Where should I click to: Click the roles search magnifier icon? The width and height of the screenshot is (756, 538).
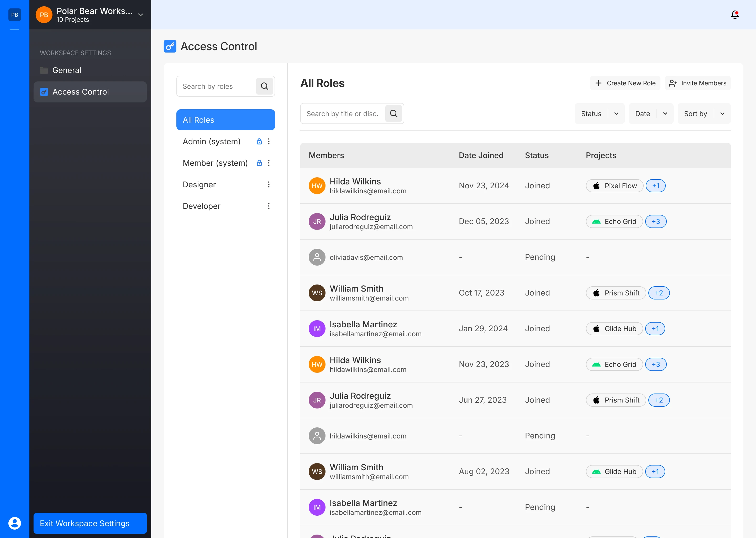click(x=264, y=86)
